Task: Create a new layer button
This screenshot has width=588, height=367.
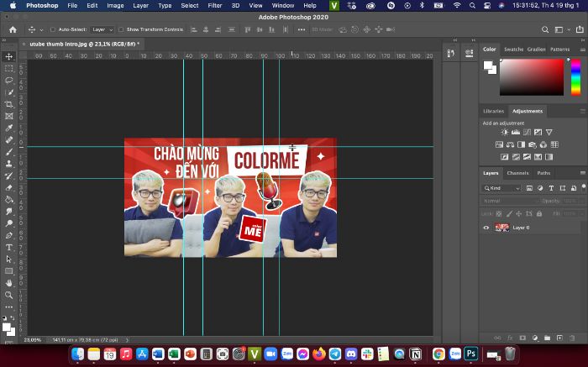Action: 559,338
